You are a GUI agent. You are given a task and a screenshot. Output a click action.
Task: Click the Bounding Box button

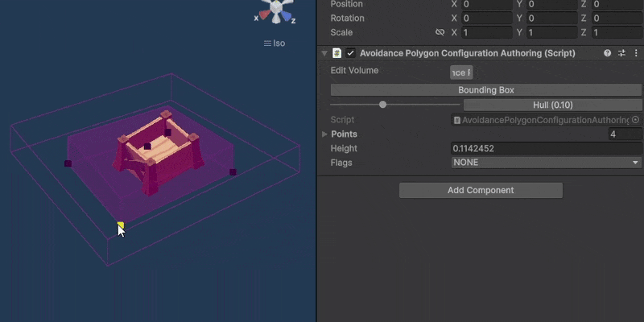[486, 90]
